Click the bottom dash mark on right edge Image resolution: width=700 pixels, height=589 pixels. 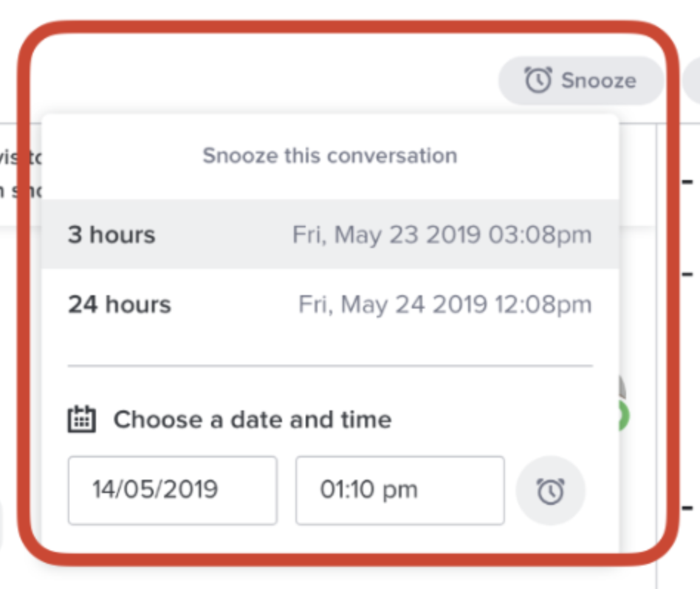(x=687, y=508)
